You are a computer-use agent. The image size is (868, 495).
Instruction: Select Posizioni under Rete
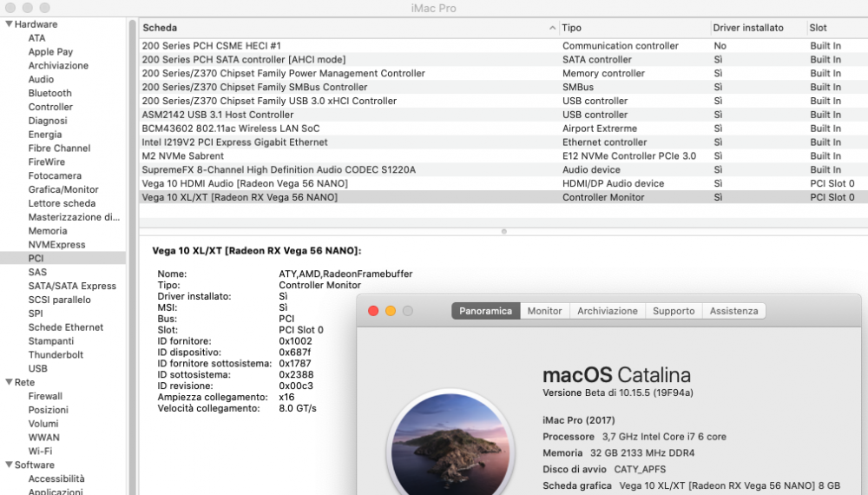[x=48, y=410]
